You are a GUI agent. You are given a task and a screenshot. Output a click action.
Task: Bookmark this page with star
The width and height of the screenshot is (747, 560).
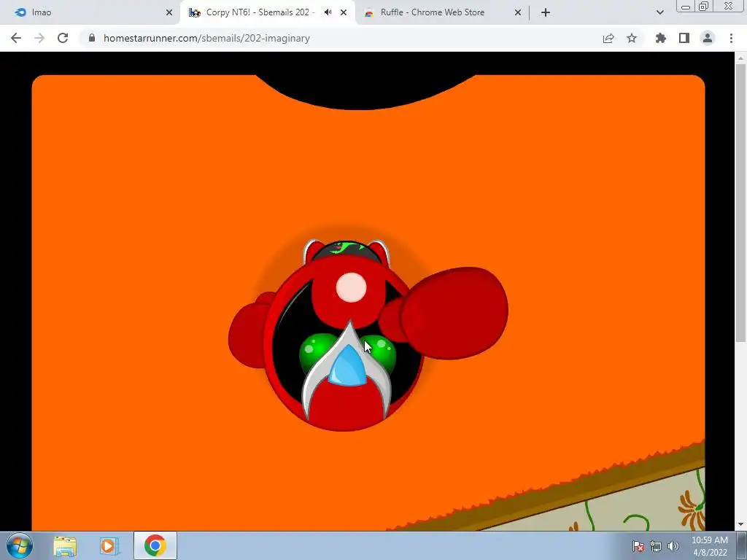632,38
